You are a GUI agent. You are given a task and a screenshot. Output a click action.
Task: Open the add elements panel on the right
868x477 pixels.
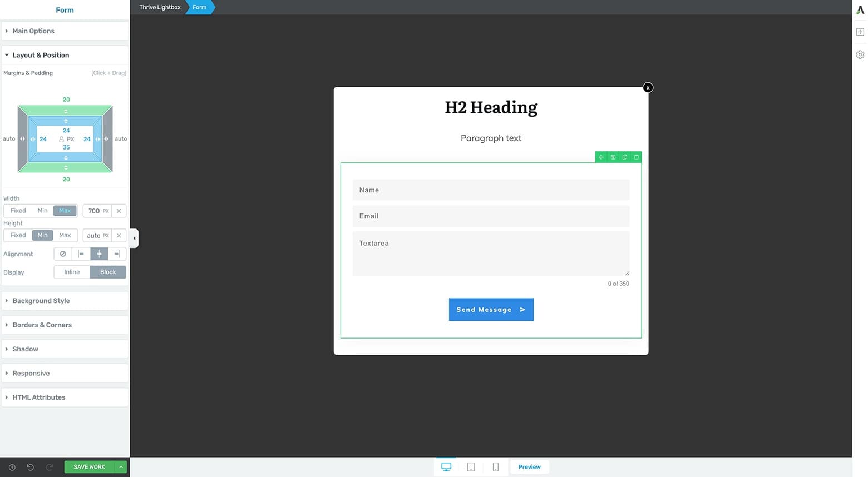click(x=860, y=32)
